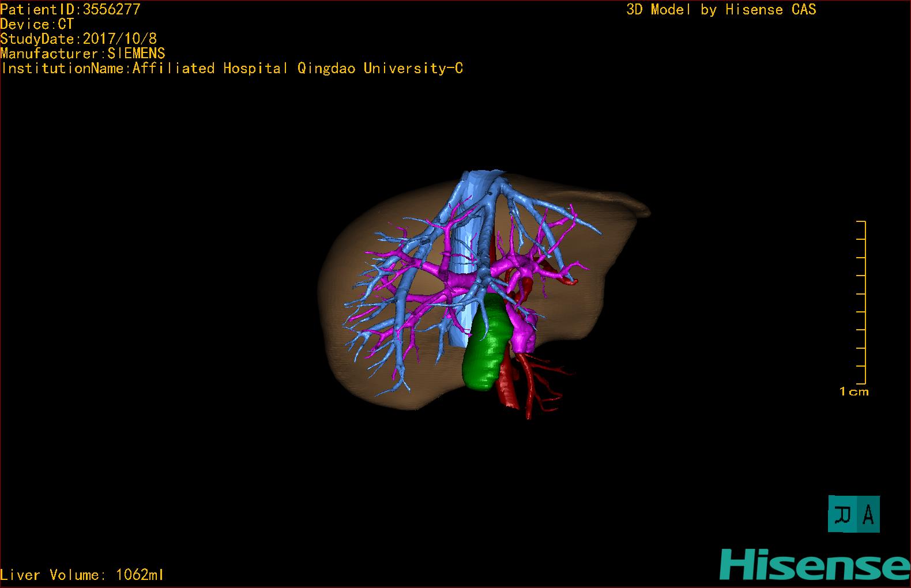The image size is (911, 588).
Task: Click the "StudyDate:2017/10/8" overlay text
Action: (78, 39)
